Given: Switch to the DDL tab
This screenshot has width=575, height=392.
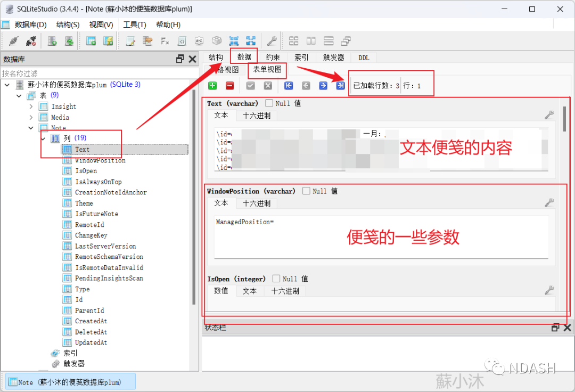Looking at the screenshot, I should tap(364, 58).
